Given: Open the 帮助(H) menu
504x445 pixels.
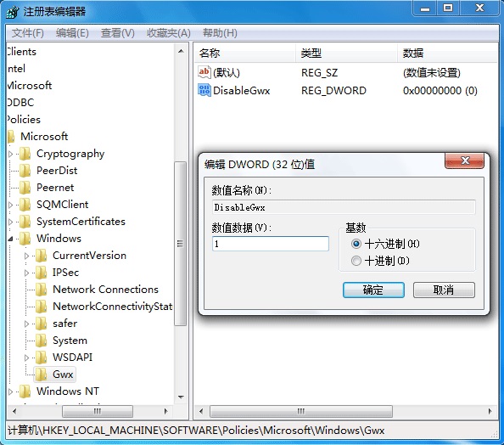Looking at the screenshot, I should click(x=220, y=33).
